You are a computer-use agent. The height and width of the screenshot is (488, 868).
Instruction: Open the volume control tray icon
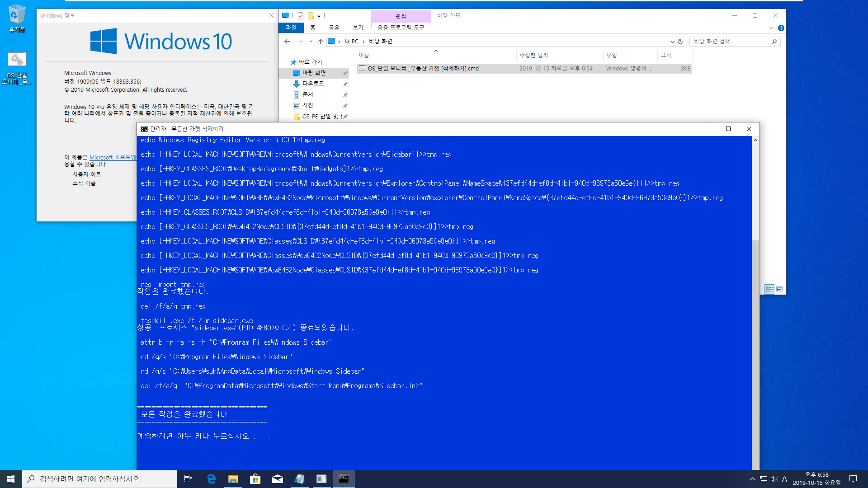pyautogui.click(x=774, y=479)
